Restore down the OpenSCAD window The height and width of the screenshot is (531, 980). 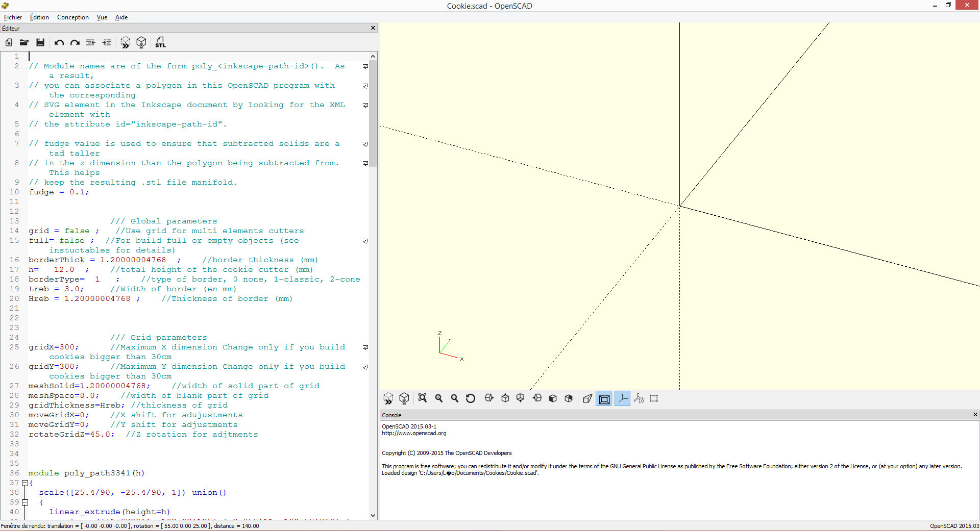pyautogui.click(x=948, y=5)
